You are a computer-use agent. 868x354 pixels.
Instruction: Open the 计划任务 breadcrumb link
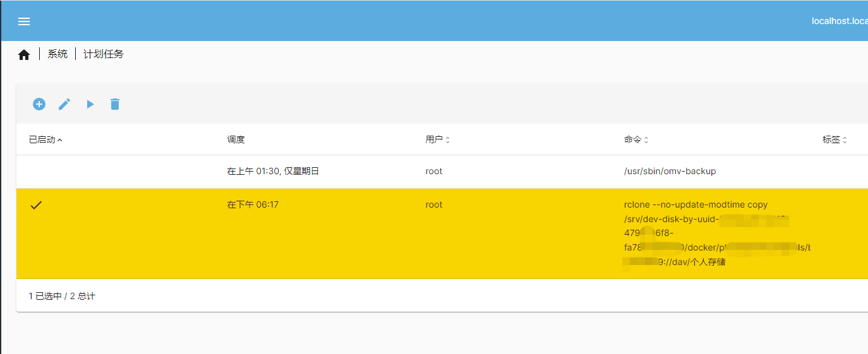pyautogui.click(x=104, y=54)
